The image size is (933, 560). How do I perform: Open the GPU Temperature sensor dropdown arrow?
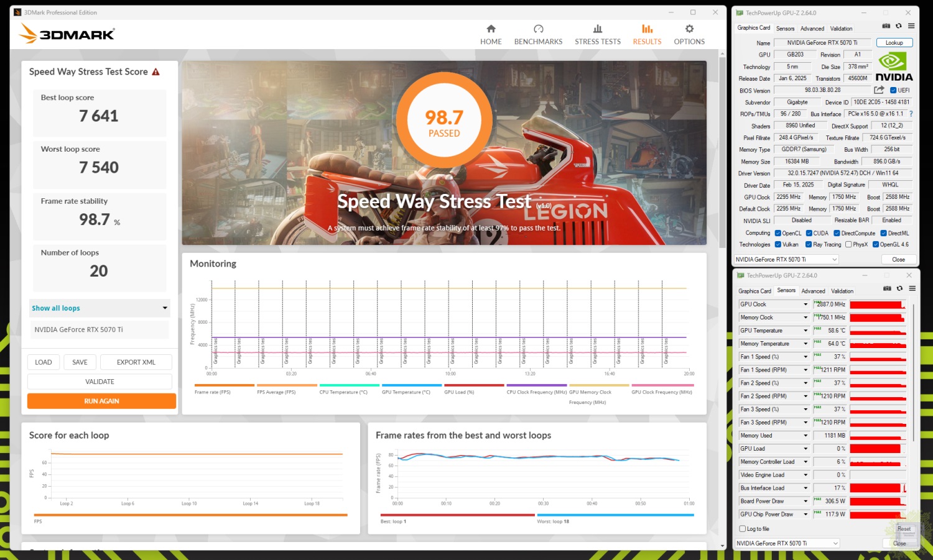click(x=805, y=331)
